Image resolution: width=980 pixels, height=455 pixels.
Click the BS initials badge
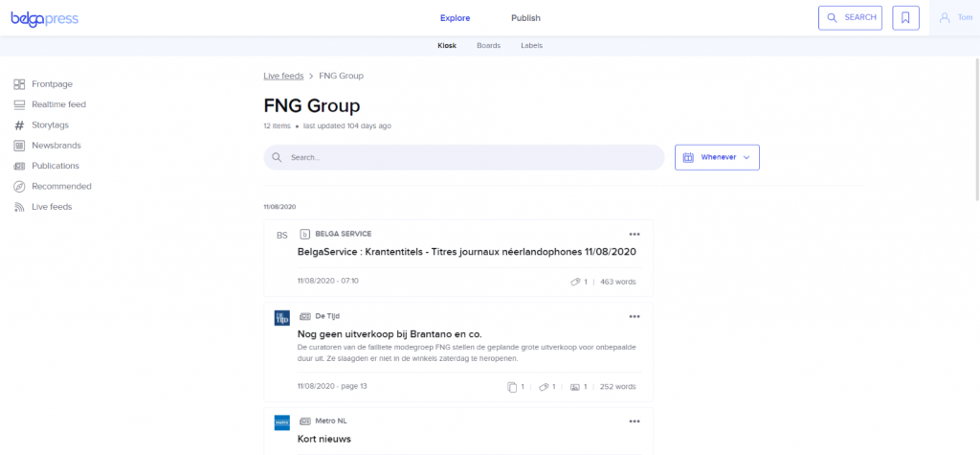click(282, 236)
